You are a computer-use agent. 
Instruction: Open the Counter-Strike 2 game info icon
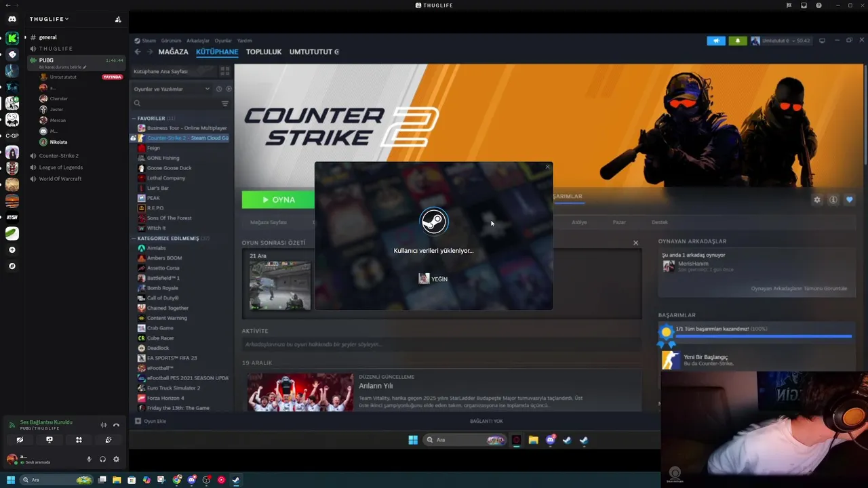pyautogui.click(x=833, y=200)
